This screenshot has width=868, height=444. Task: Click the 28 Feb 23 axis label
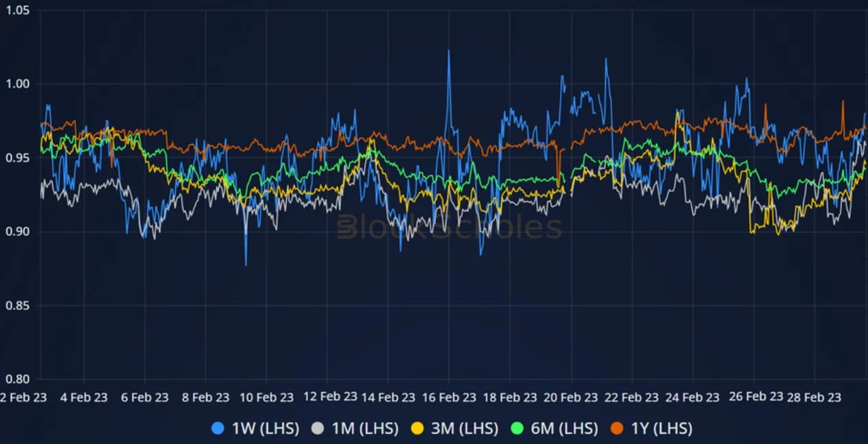815,397
